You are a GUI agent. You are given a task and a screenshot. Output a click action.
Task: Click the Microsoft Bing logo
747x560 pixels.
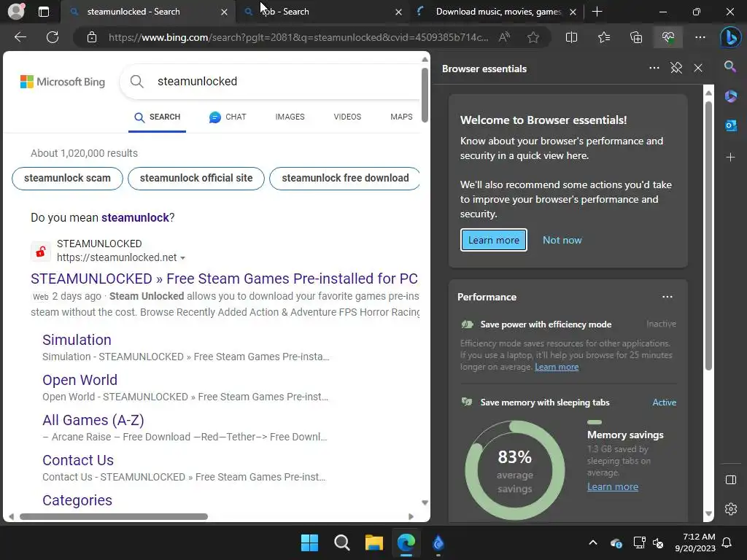[x=63, y=82]
